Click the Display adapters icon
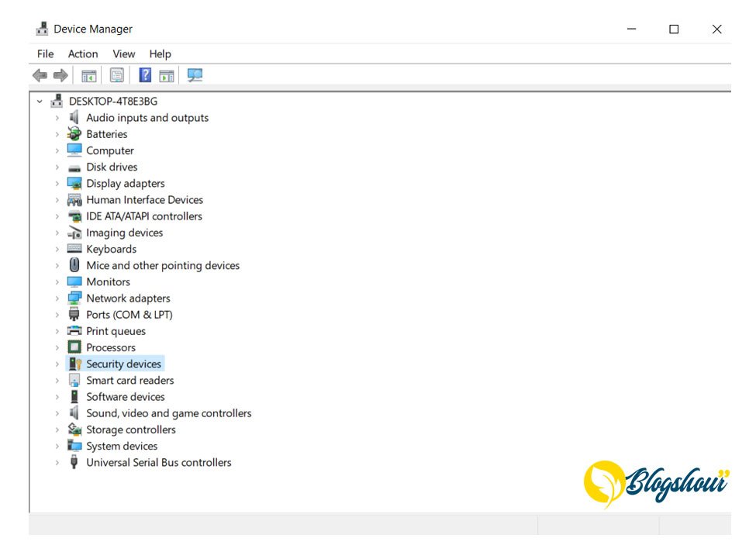Viewport: 756px width, 552px height. pos(74,183)
